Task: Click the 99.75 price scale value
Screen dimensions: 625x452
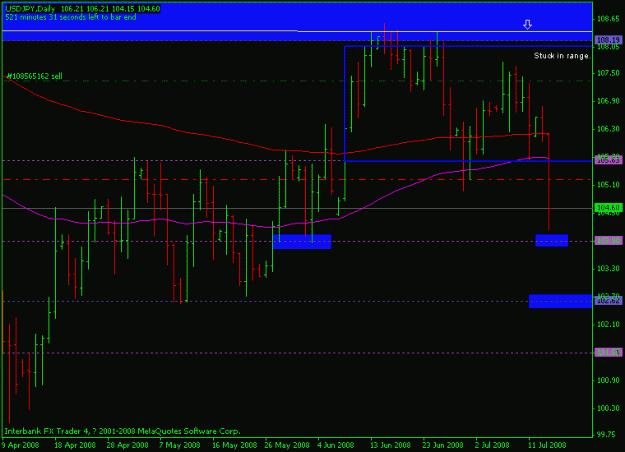Action: [x=609, y=435]
